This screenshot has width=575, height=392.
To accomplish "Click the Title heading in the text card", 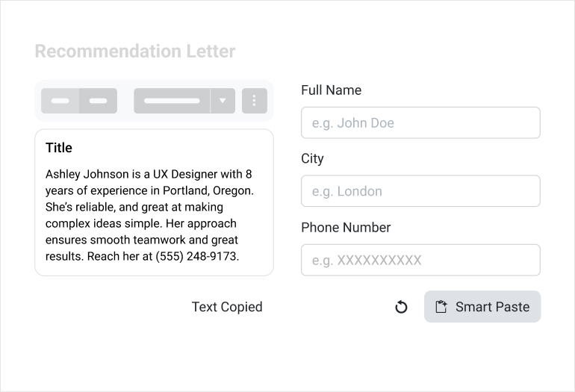I will 59,148.
